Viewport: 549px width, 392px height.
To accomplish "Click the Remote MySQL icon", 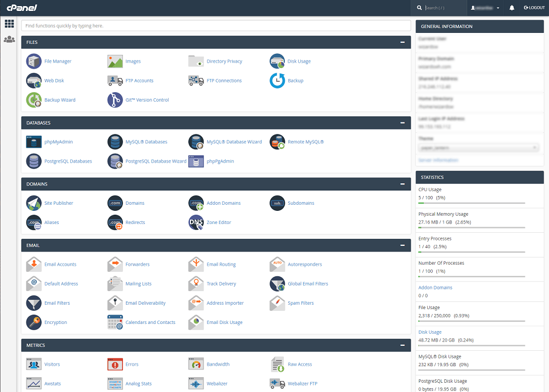I will [277, 142].
